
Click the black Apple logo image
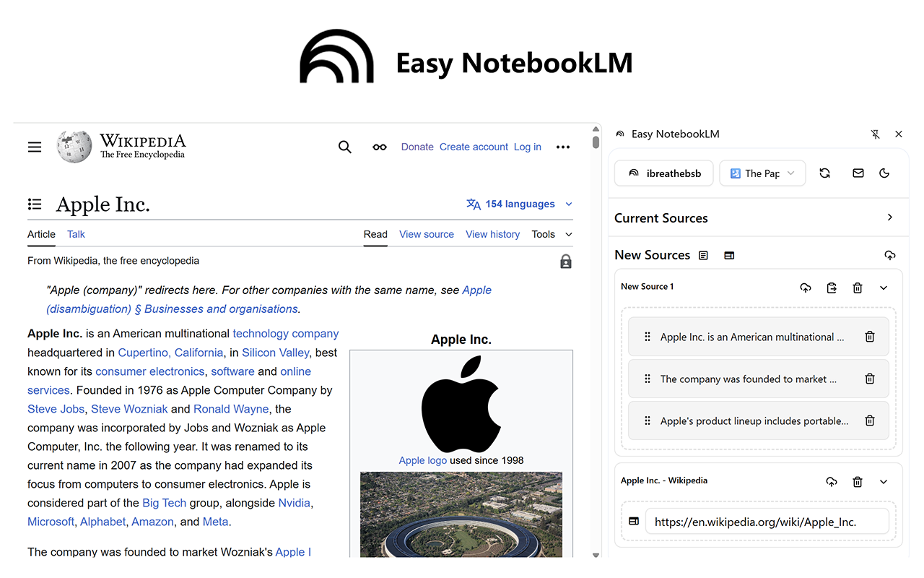pyautogui.click(x=461, y=404)
